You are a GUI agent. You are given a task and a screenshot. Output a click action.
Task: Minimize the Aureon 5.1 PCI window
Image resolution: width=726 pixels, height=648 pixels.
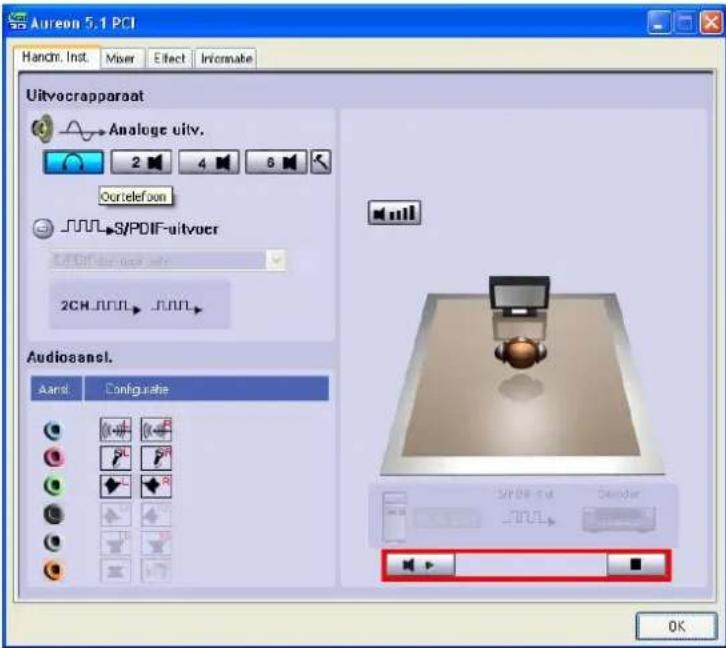(x=658, y=22)
